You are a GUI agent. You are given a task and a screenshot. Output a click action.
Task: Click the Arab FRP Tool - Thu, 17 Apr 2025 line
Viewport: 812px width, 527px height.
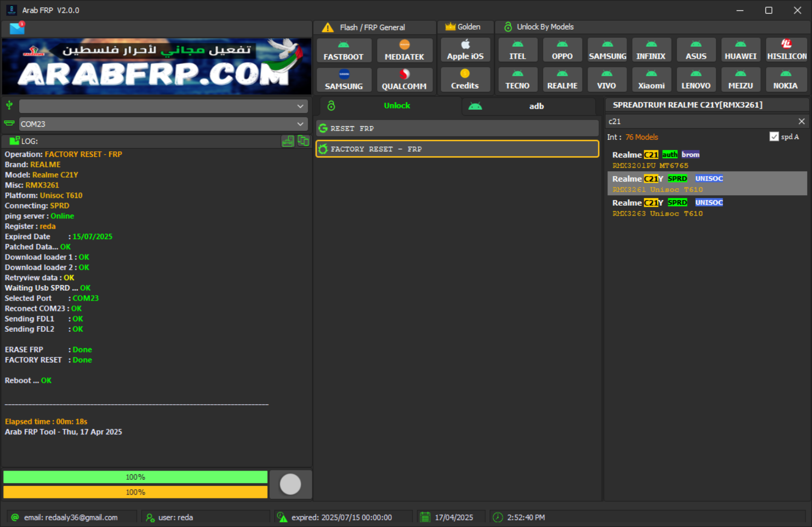coord(64,432)
